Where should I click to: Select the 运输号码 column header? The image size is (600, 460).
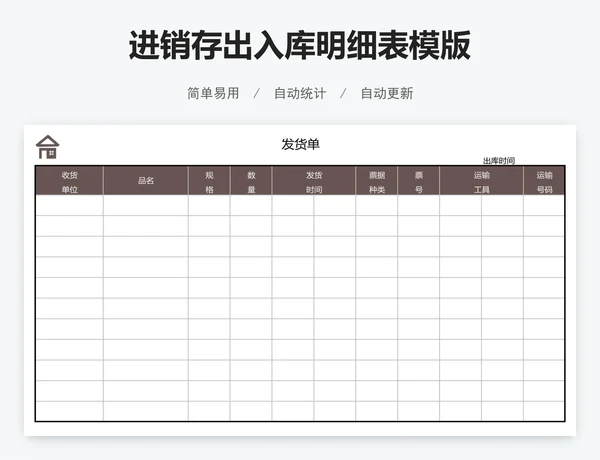click(544, 181)
